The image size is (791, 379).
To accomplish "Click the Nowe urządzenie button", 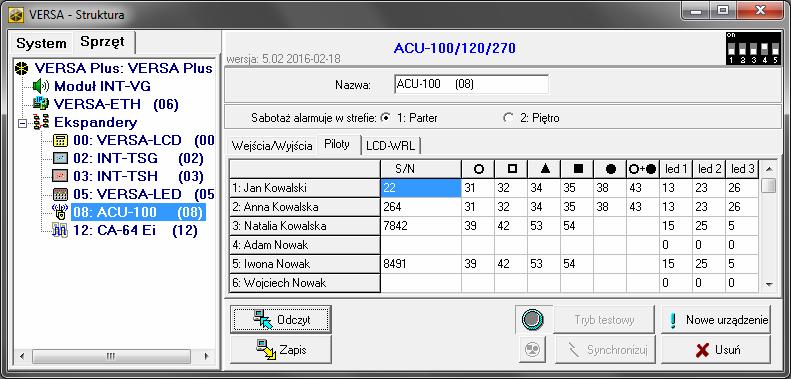I will (x=716, y=319).
